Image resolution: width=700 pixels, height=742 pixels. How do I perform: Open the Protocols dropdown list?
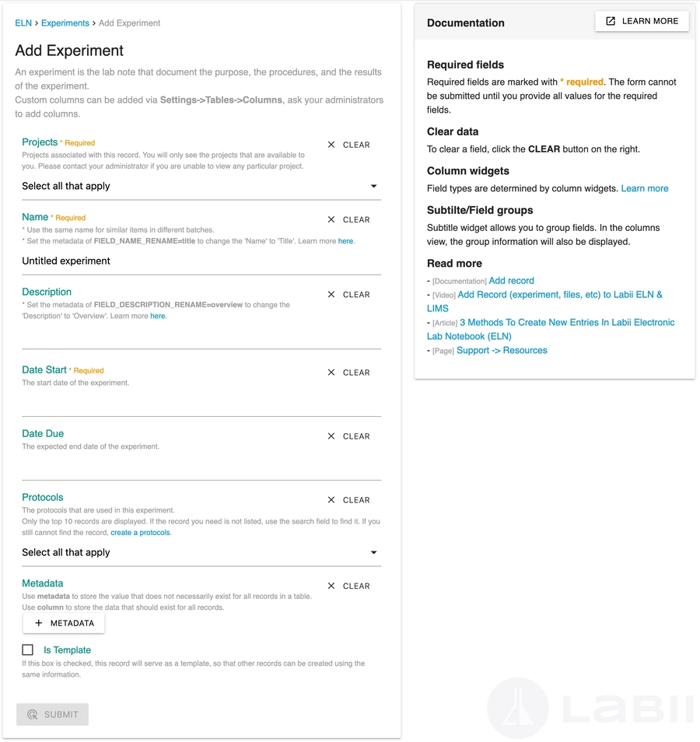pyautogui.click(x=373, y=552)
